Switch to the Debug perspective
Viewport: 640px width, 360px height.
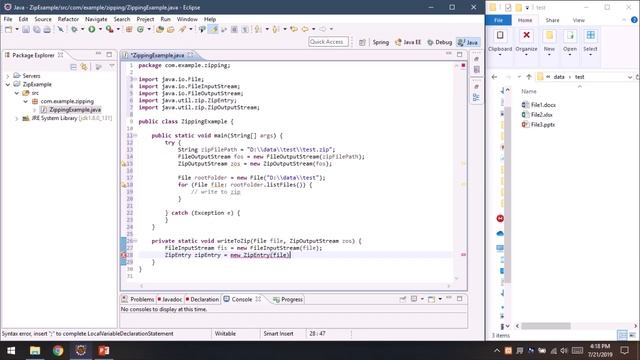440,42
